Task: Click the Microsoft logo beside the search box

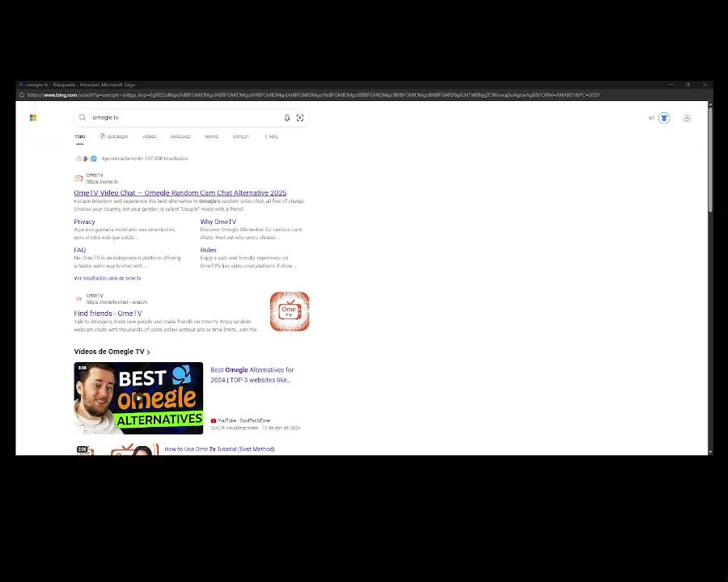Action: (x=33, y=118)
